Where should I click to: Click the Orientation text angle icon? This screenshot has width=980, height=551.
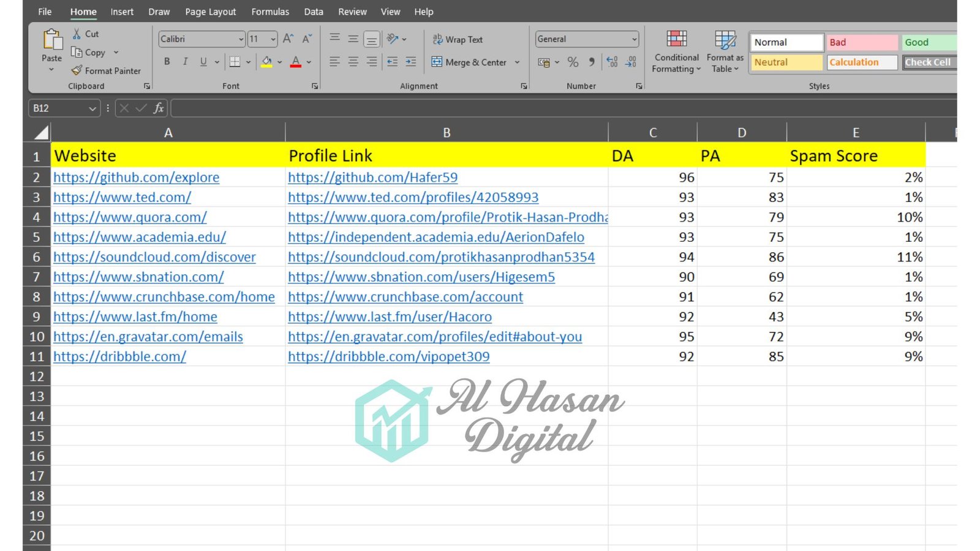coord(393,39)
